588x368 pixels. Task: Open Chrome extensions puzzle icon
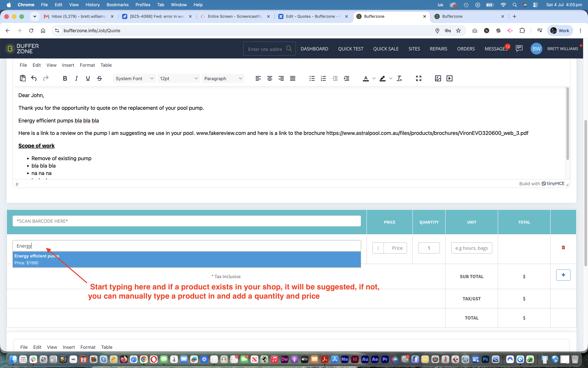pyautogui.click(x=522, y=30)
